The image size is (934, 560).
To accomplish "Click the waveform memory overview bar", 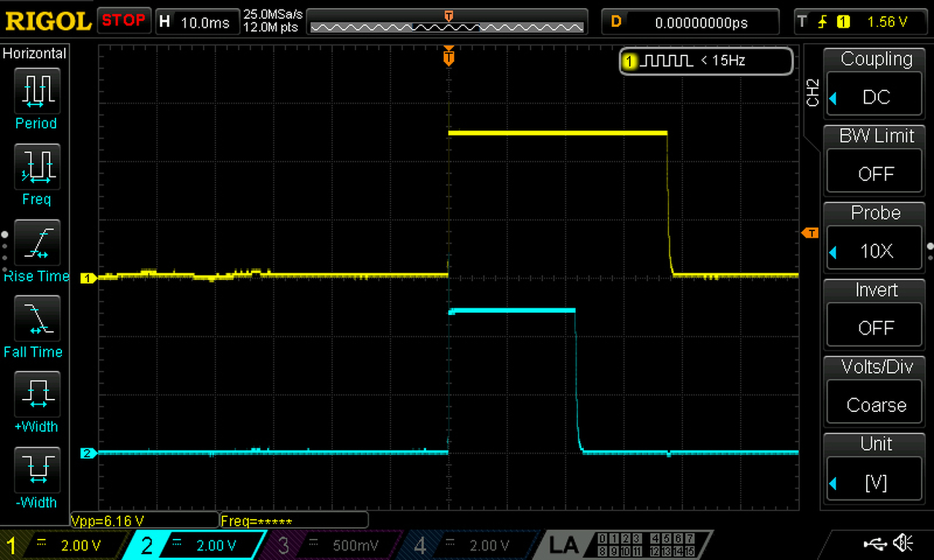I will (x=447, y=26).
